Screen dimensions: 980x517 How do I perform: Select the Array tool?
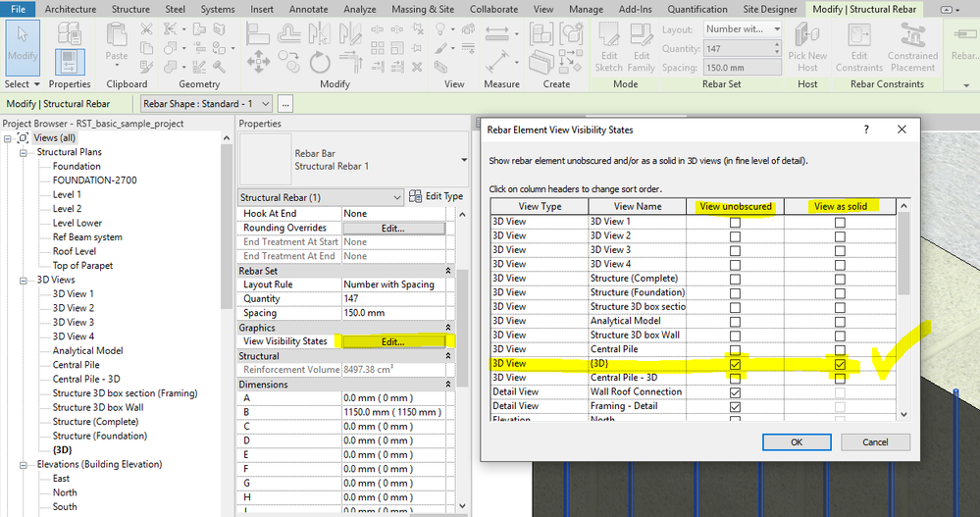tap(378, 47)
